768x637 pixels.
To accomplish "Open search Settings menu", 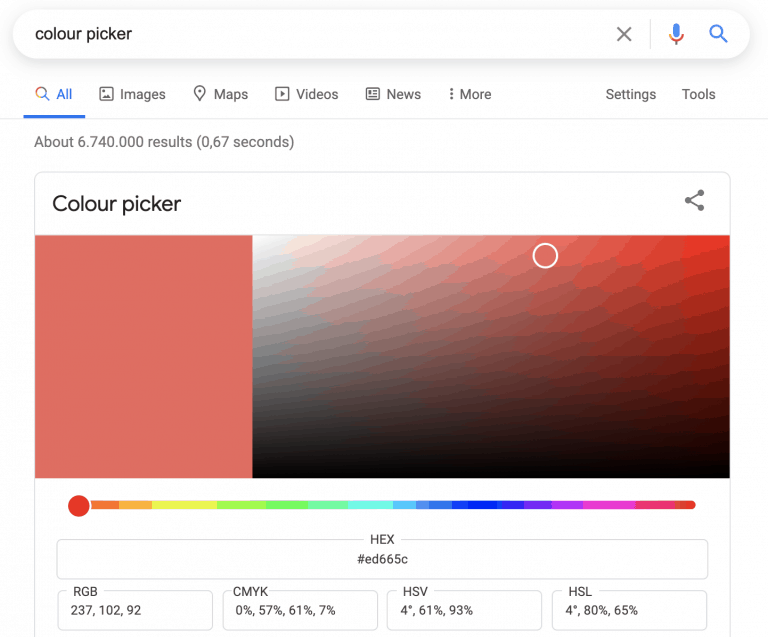I will click(630, 94).
